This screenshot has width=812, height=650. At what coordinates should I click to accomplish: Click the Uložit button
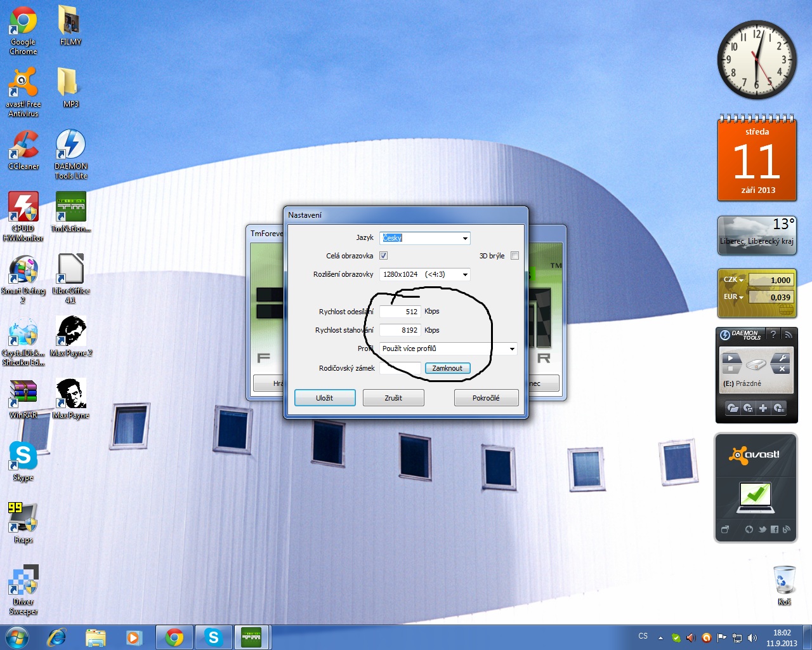click(325, 398)
